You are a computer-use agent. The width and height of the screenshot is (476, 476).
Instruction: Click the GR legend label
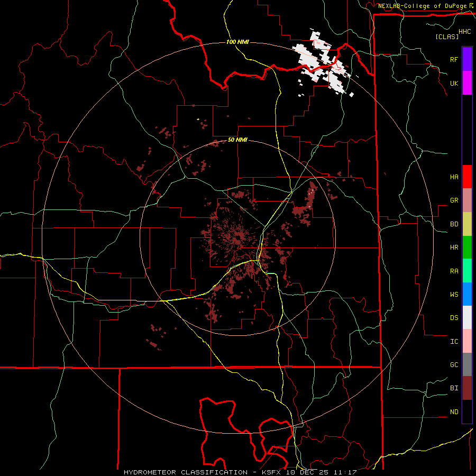pyautogui.click(x=454, y=200)
